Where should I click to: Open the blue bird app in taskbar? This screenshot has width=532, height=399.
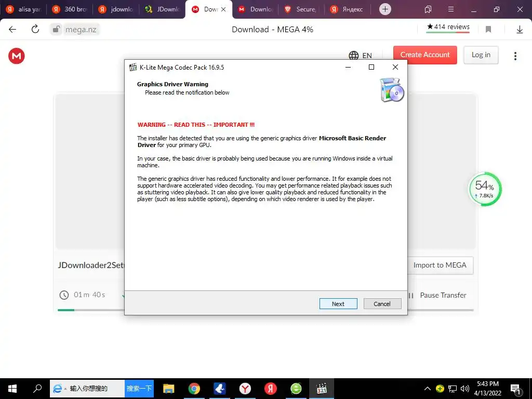click(220, 389)
